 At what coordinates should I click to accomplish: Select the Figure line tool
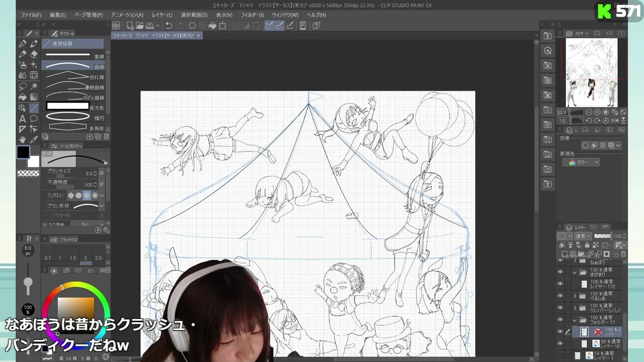[34, 108]
